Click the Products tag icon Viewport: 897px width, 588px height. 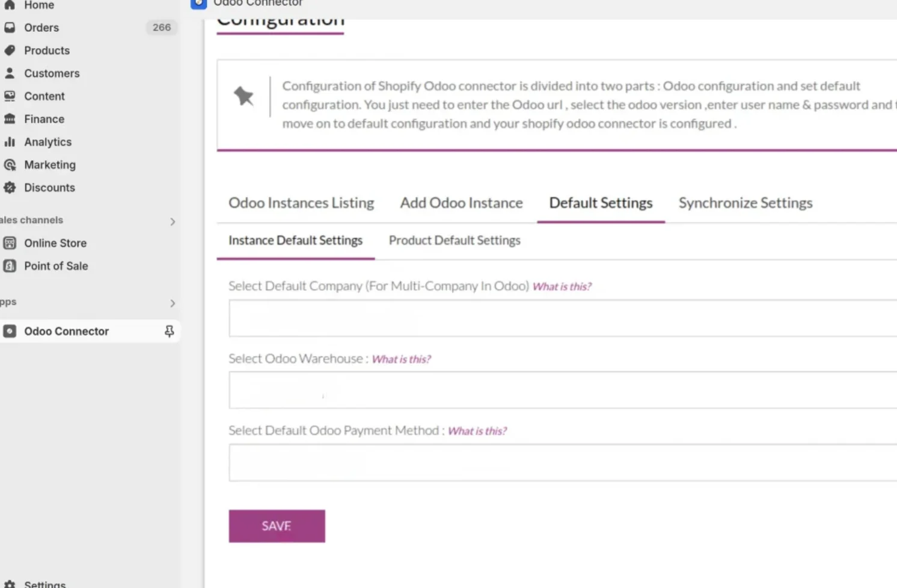tap(10, 51)
